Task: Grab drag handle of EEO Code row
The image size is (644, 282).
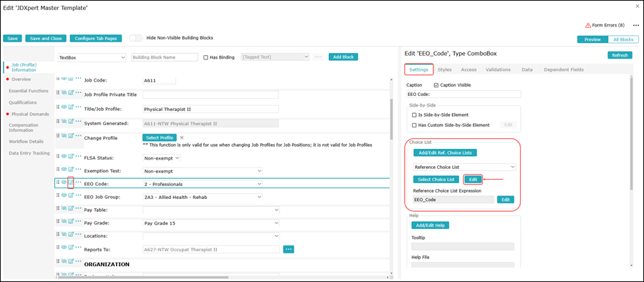Action: [58, 183]
